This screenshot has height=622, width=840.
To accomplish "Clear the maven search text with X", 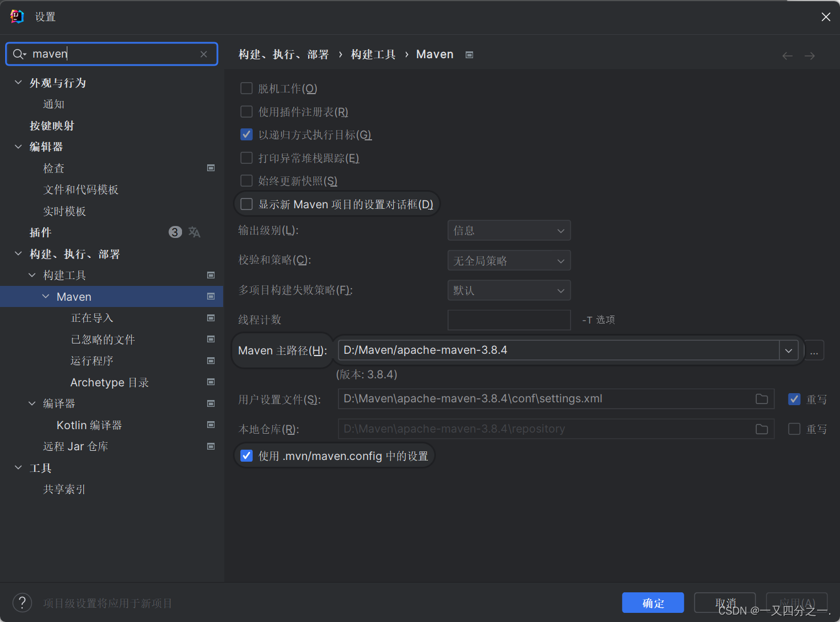I will 204,54.
